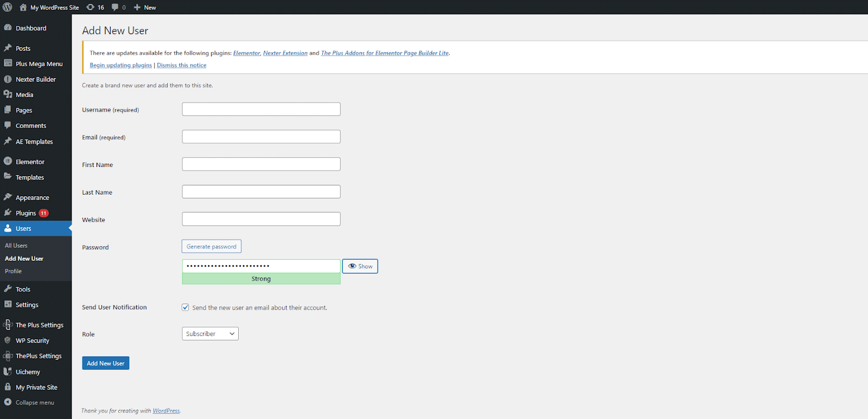The width and height of the screenshot is (868, 419).
Task: Open the WordPress link in footer
Action: (166, 411)
